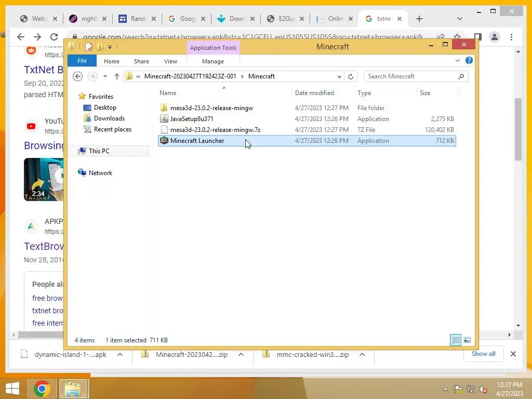Open a new Chrome tab
Image resolution: width=532 pixels, height=399 pixels.
pos(419,19)
